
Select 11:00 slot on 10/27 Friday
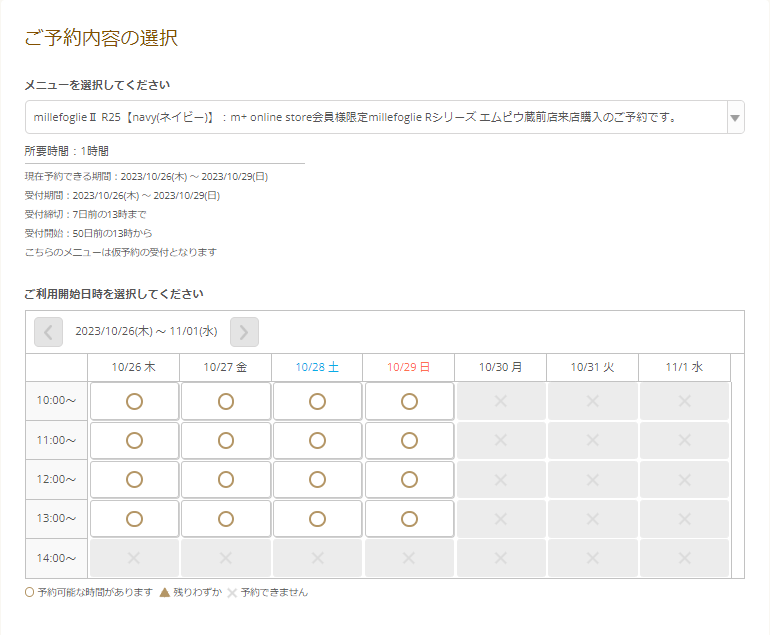[x=226, y=440]
